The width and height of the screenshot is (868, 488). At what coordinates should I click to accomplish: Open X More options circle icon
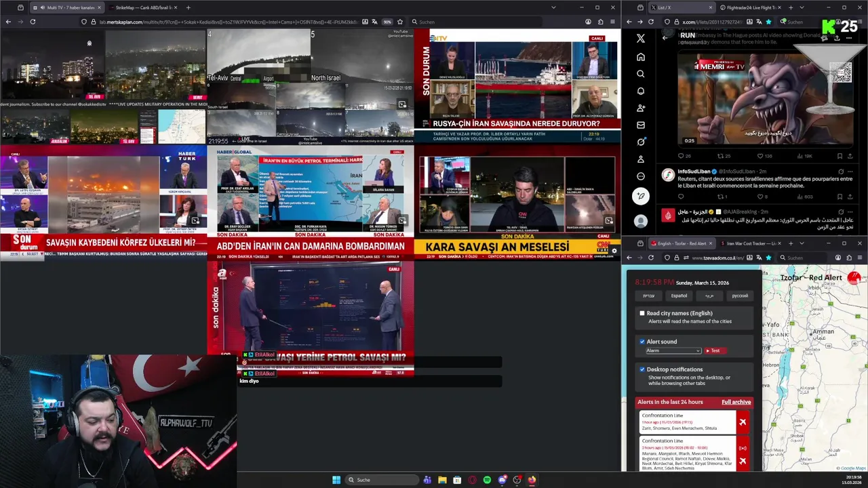(x=640, y=176)
